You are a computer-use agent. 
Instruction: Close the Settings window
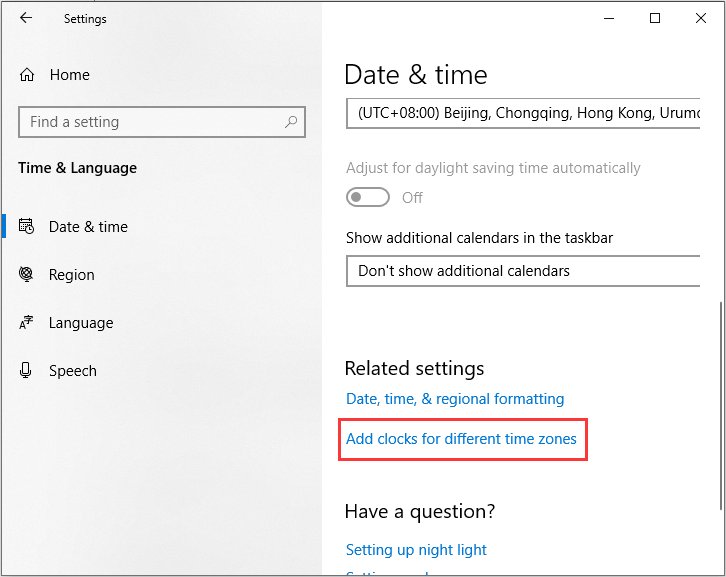tap(701, 19)
